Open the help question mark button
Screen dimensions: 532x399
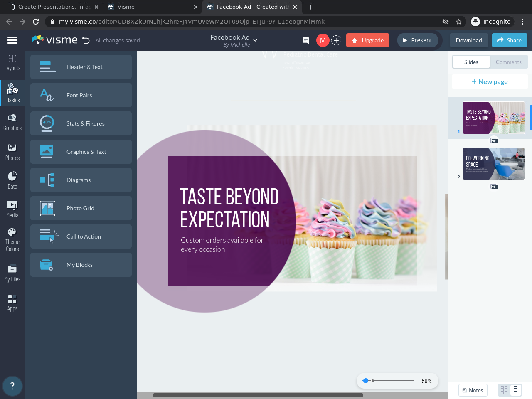(12, 386)
